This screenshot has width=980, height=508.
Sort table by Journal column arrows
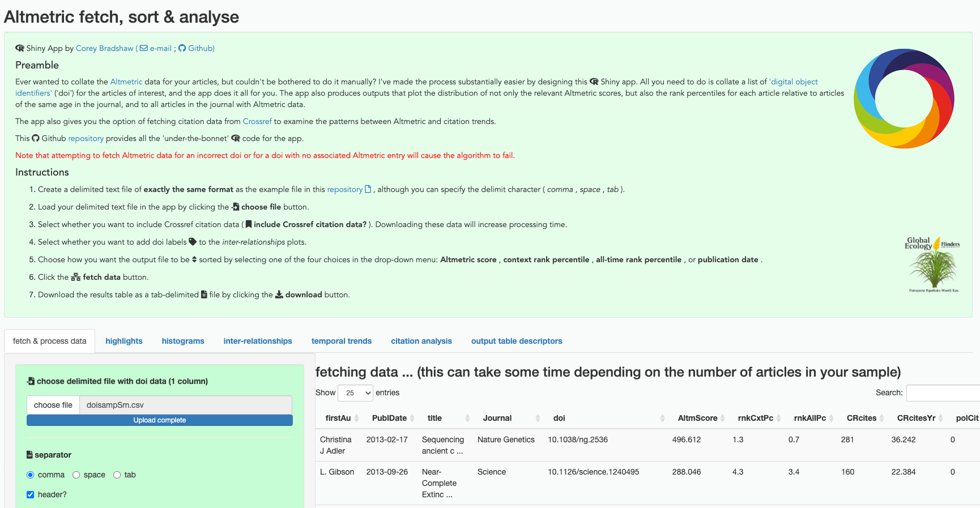(538, 419)
